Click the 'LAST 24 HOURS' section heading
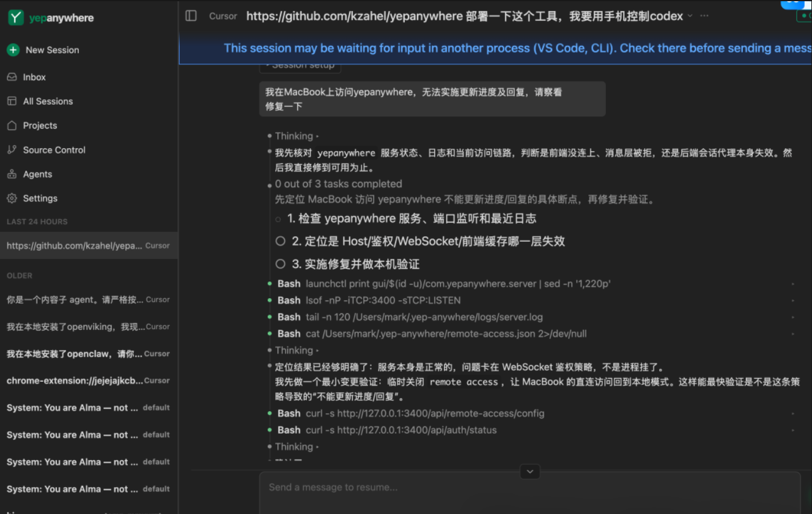Viewport: 812px width, 514px height. click(x=37, y=222)
